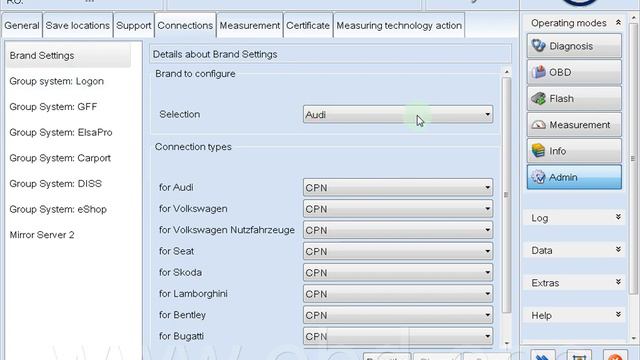This screenshot has height=360, width=640.
Task: Open connection type dropdown for Lamborghini
Action: pos(398,293)
